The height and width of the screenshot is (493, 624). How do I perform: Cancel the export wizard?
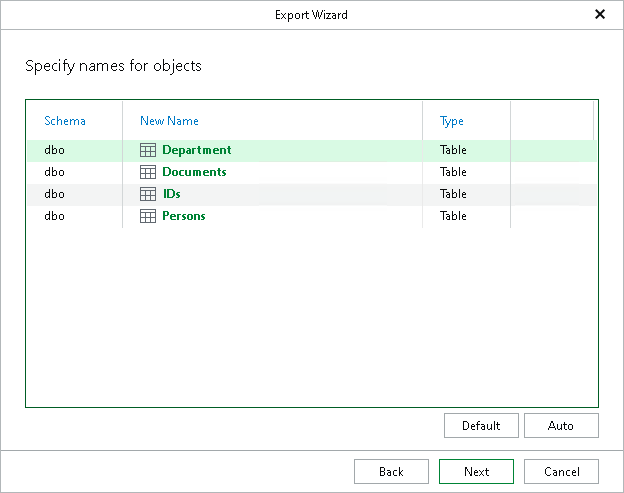pyautogui.click(x=561, y=472)
